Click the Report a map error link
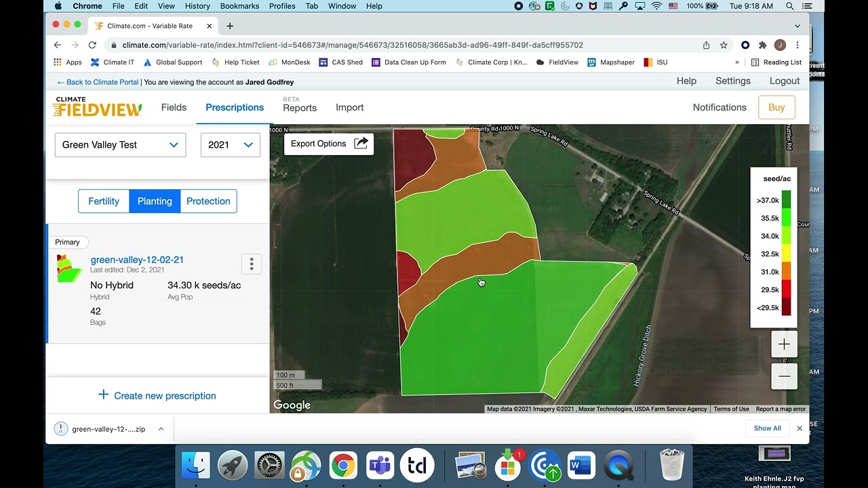868x488 pixels. pyautogui.click(x=781, y=409)
